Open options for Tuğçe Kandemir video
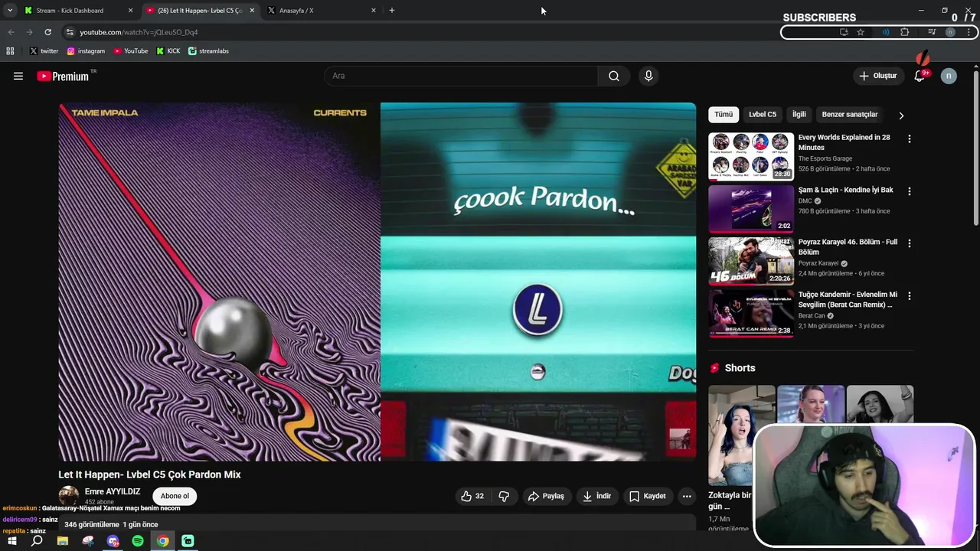980x551 pixels. click(909, 295)
